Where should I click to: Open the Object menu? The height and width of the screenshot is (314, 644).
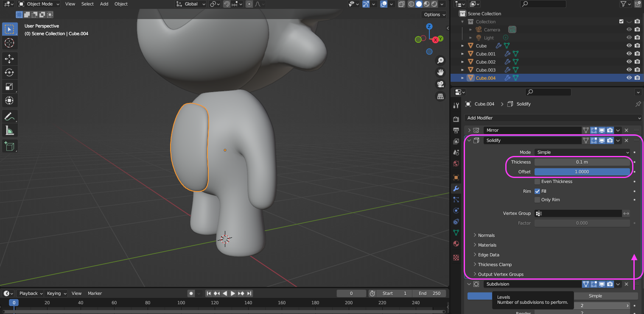pos(121,4)
